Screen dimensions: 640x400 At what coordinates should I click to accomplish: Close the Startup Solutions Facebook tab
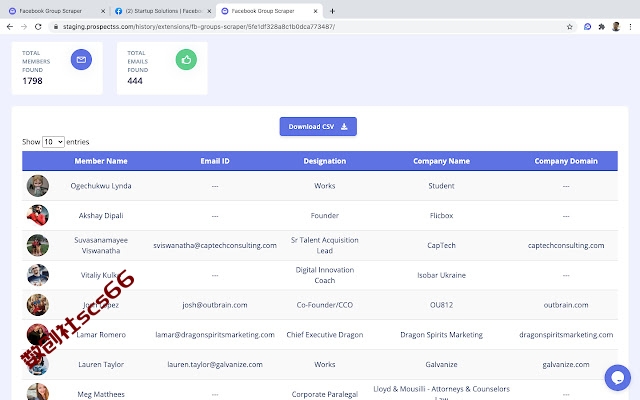click(209, 11)
